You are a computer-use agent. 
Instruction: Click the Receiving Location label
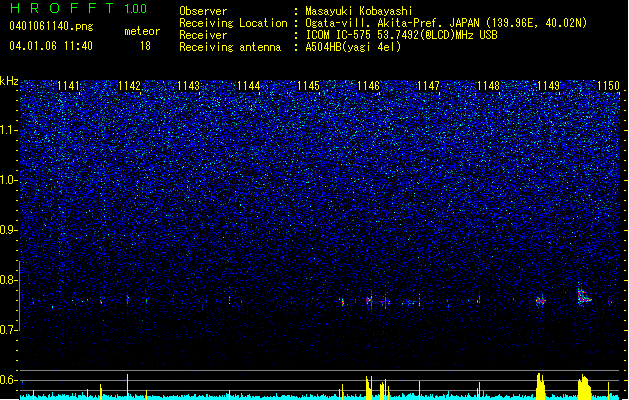coord(233,23)
